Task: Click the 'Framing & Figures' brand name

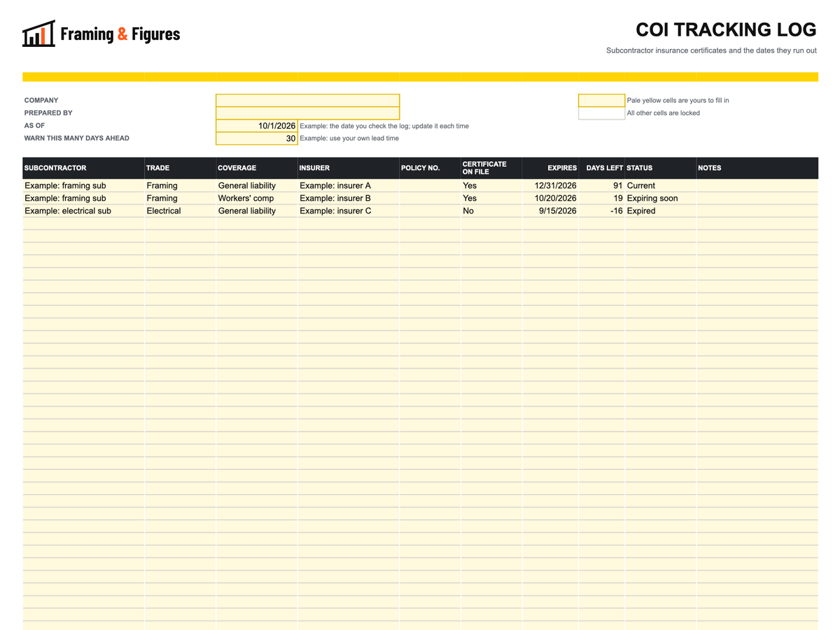Action: [x=120, y=34]
